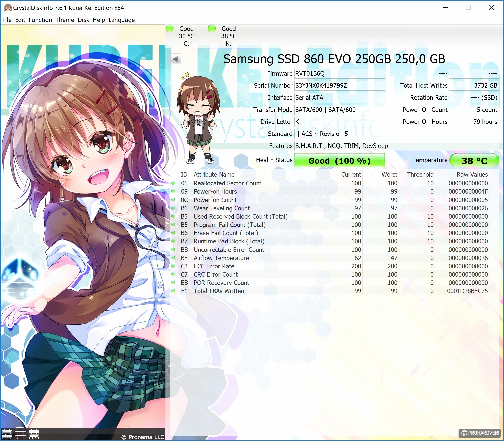Click status dot for Airflow Temperature

tap(173, 258)
